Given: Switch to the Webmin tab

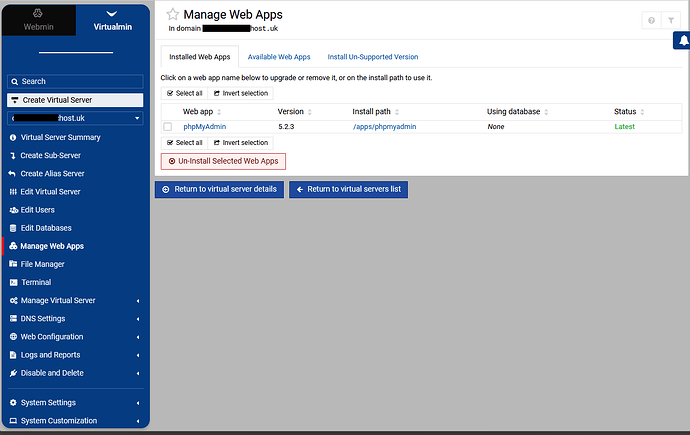Looking at the screenshot, I should [38, 20].
